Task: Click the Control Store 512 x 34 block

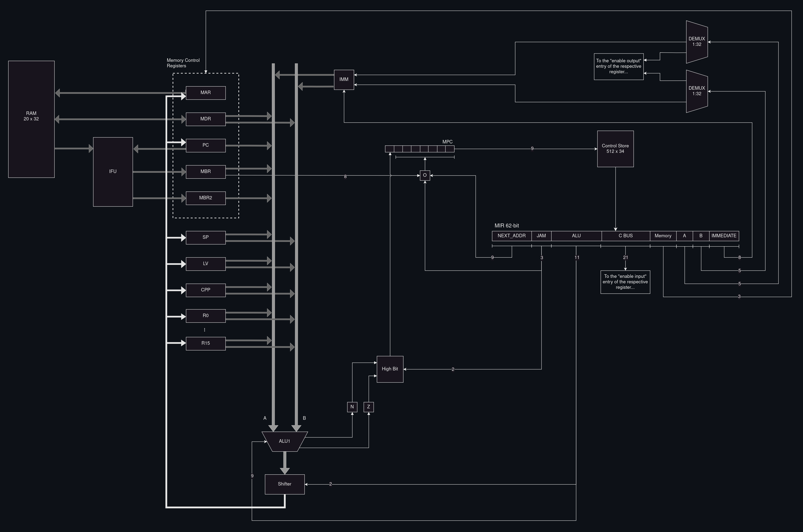Action: click(615, 149)
